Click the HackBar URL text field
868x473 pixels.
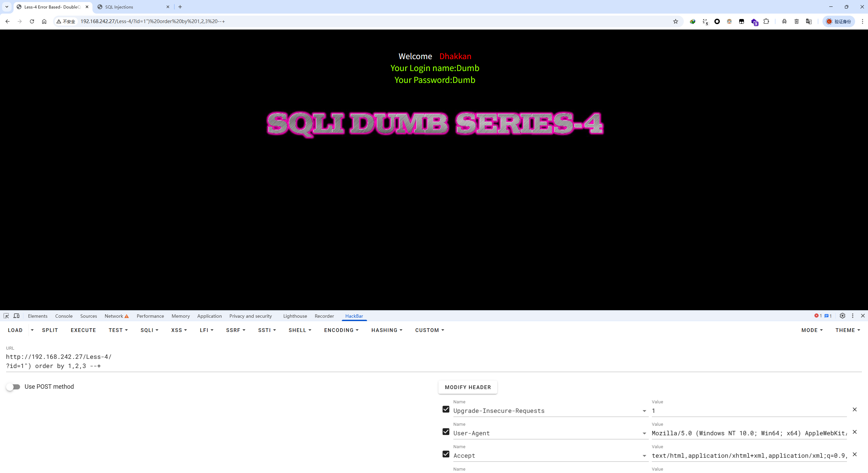click(x=434, y=361)
